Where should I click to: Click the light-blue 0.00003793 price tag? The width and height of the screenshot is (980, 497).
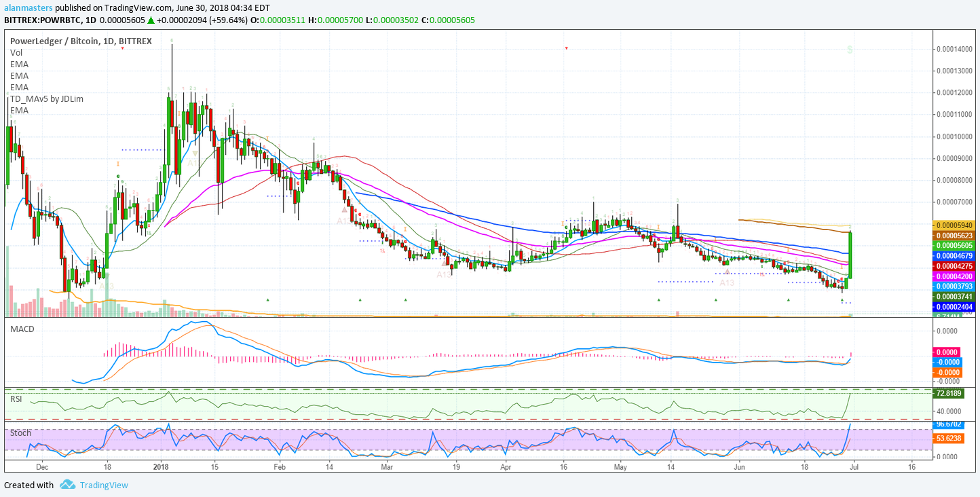[x=955, y=287]
